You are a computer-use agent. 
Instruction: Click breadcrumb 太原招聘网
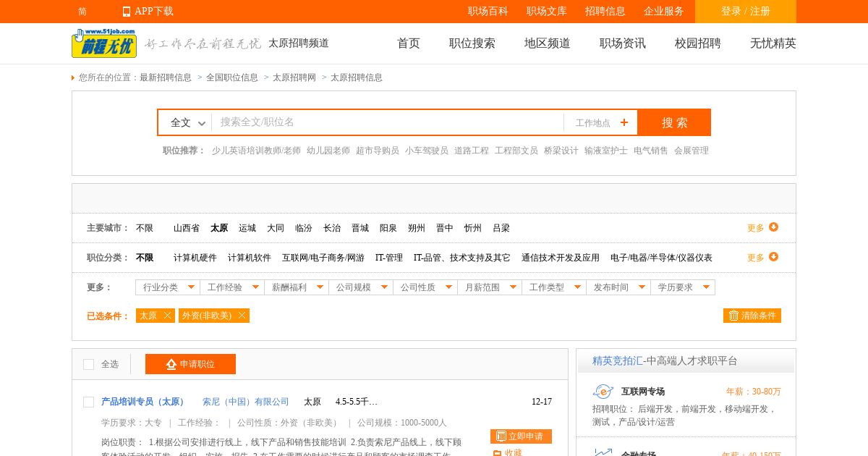(294, 77)
